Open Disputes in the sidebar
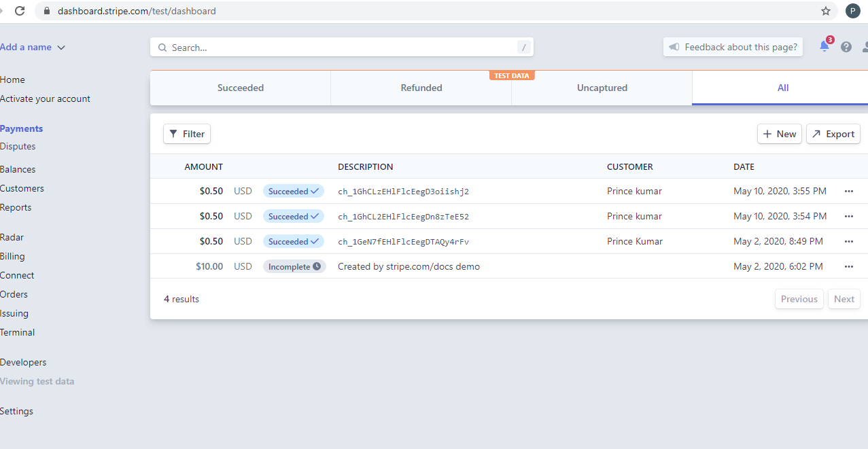This screenshot has height=449, width=868. tap(18, 146)
